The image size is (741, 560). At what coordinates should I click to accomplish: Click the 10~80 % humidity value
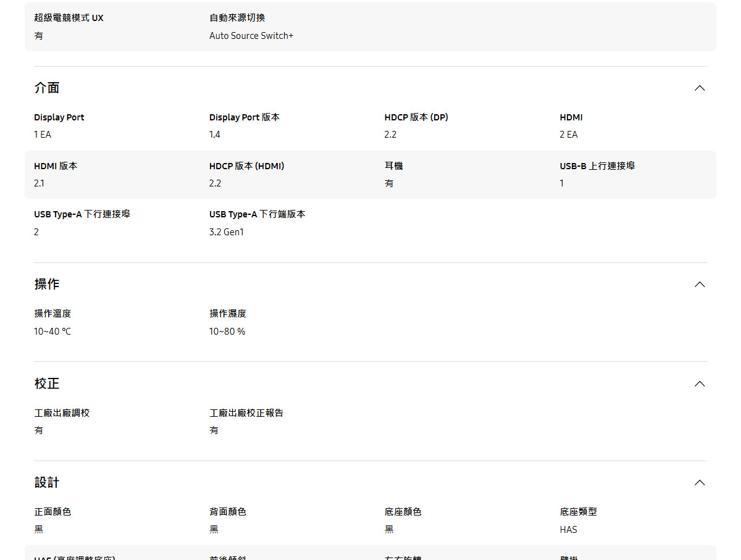click(x=227, y=332)
